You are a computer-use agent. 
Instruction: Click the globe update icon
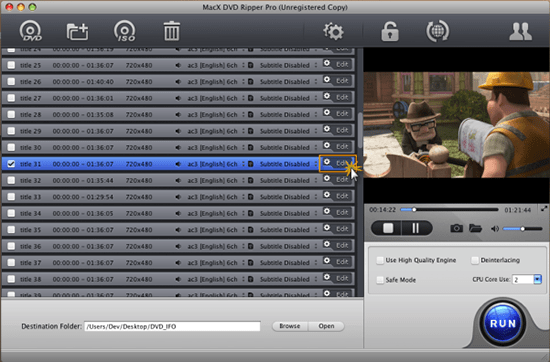[x=437, y=31]
